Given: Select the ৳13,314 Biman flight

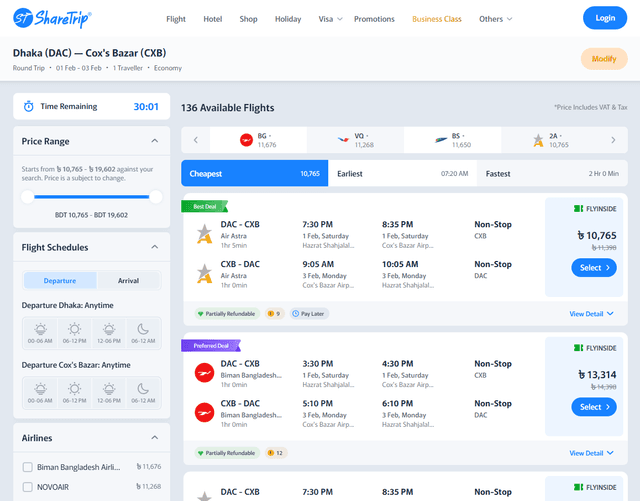Looking at the screenshot, I should pyautogui.click(x=594, y=407).
